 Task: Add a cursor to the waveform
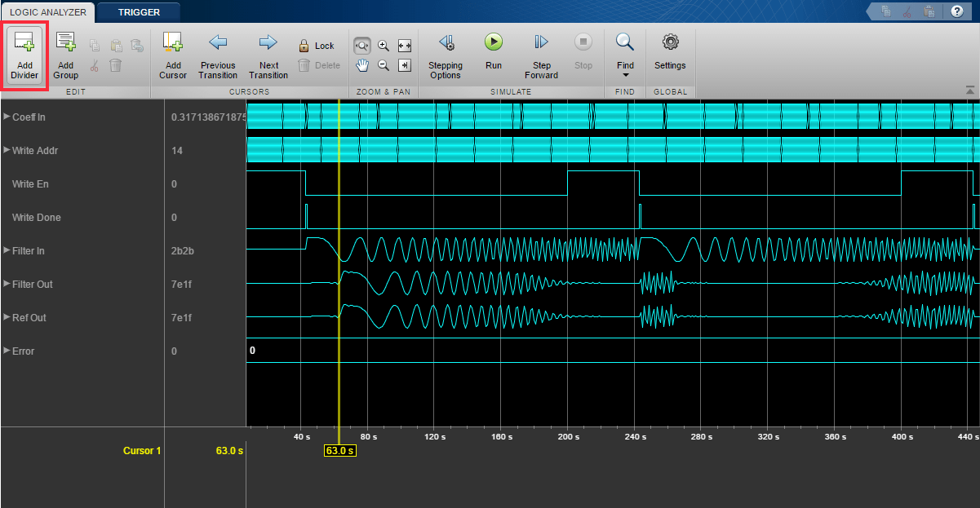[173, 55]
